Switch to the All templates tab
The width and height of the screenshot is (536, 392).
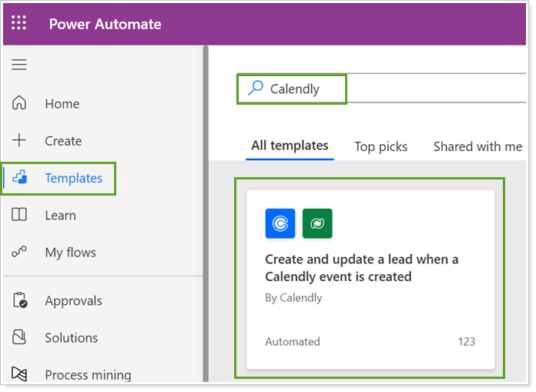[x=290, y=146]
